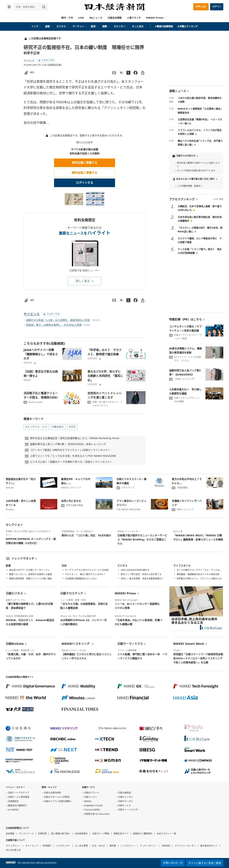Click the share/export icon below the article
This screenshot has height=868, width=229.
pos(143,300)
